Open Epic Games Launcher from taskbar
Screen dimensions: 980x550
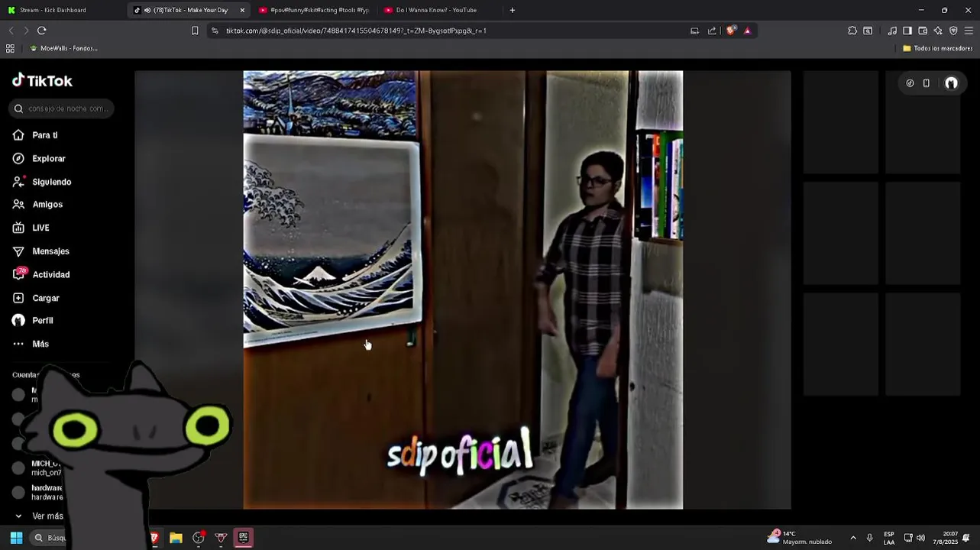(x=243, y=538)
